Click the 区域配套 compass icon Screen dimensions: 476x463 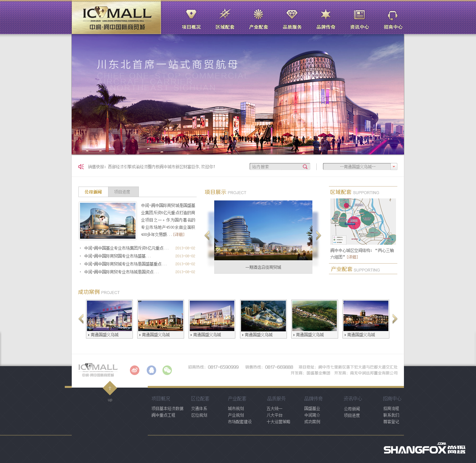tap(225, 14)
